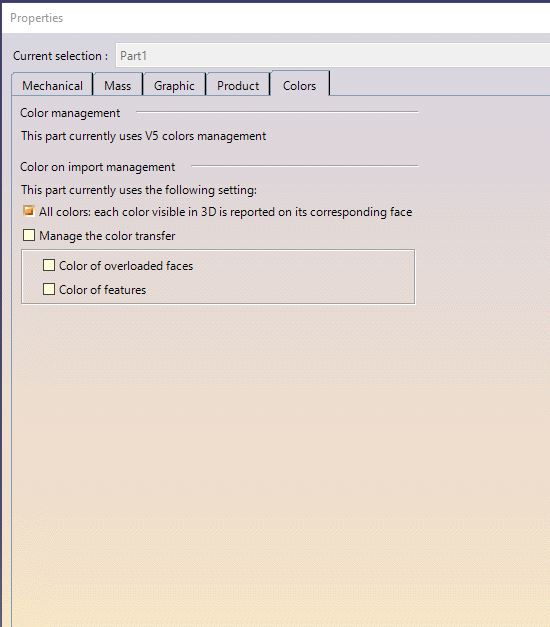Viewport: 550px width, 627px height.
Task: Open the Mass tab
Action: click(x=118, y=85)
